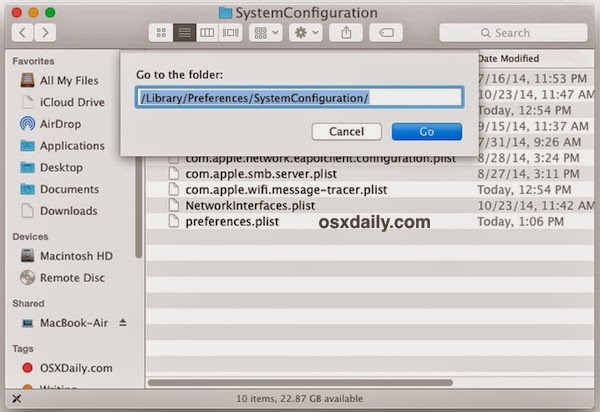Open Applications folder in sidebar
600x412 pixels.
(x=62, y=146)
